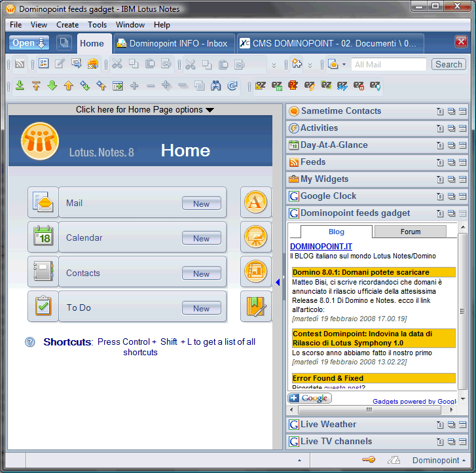Toggle collapse of Live TV channels panel

click(x=462, y=442)
